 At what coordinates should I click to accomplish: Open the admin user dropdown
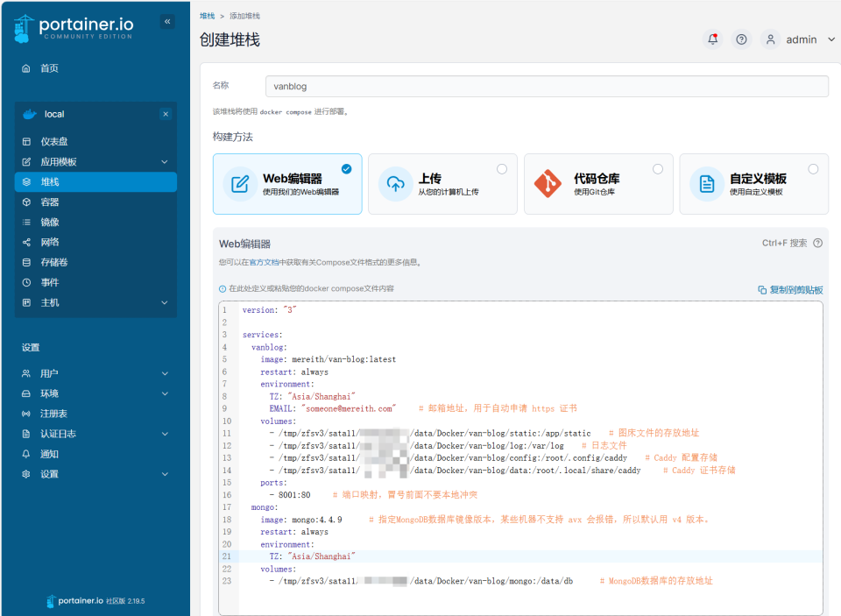pyautogui.click(x=800, y=39)
